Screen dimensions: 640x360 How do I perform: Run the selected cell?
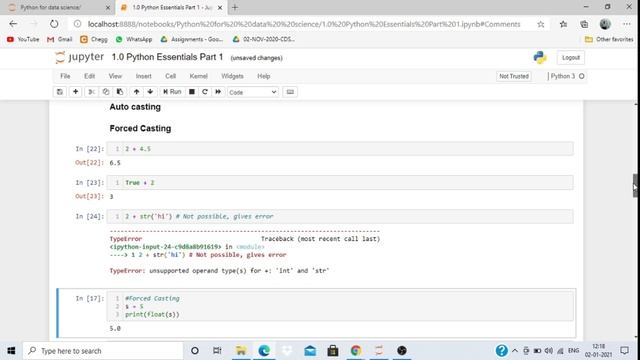pyautogui.click(x=172, y=92)
